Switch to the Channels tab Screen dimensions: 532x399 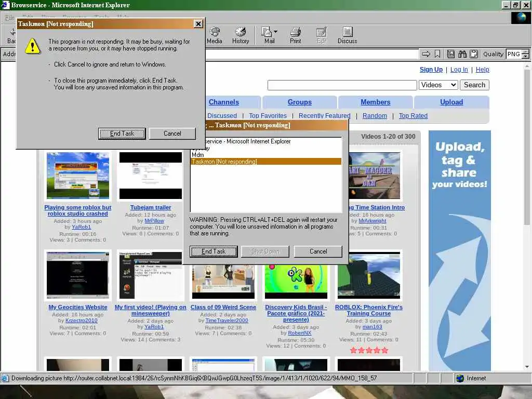[223, 102]
